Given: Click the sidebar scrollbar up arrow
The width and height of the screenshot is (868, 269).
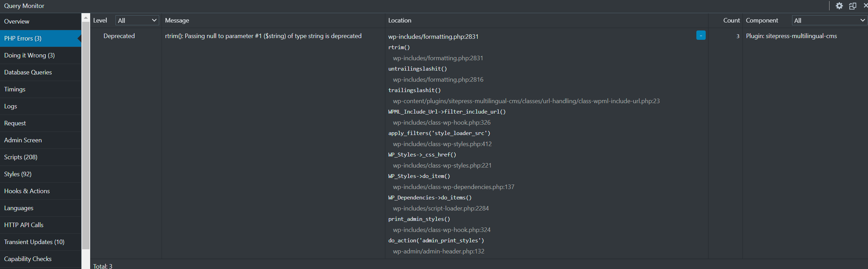Looking at the screenshot, I should coord(86,18).
